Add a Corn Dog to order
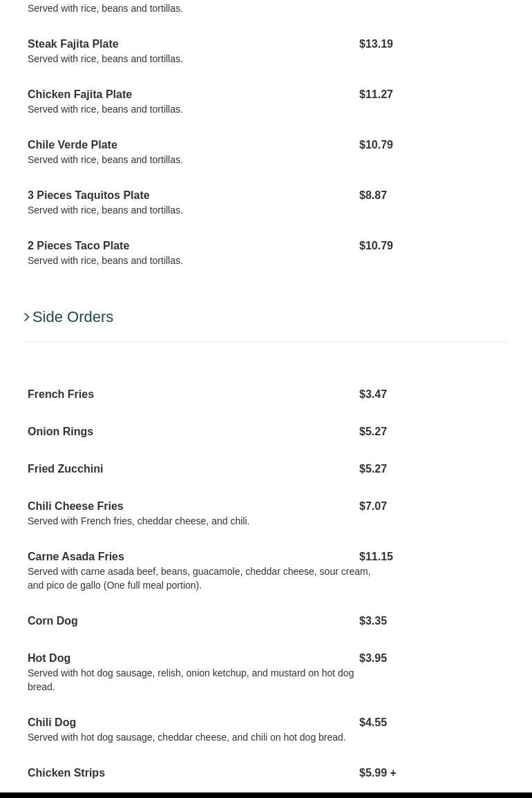The height and width of the screenshot is (798, 532). (53, 621)
